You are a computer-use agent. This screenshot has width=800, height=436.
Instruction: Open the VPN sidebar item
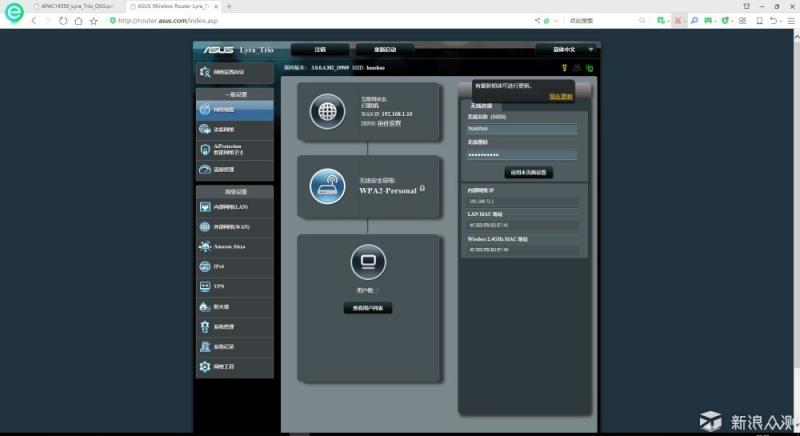pyautogui.click(x=234, y=287)
